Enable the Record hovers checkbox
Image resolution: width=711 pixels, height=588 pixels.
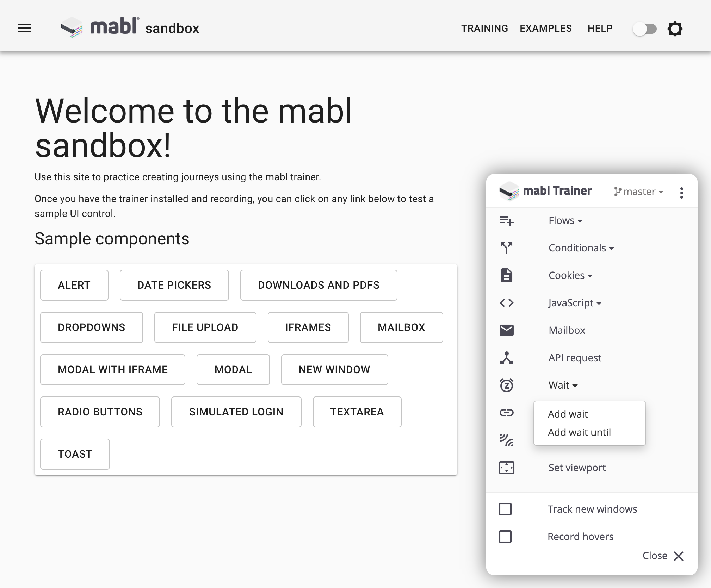tap(505, 537)
